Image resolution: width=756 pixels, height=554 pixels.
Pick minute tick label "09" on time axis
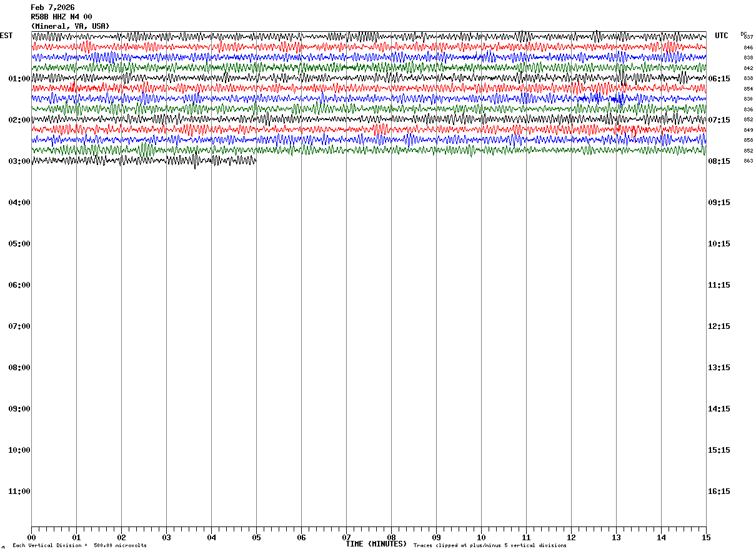click(x=436, y=538)
